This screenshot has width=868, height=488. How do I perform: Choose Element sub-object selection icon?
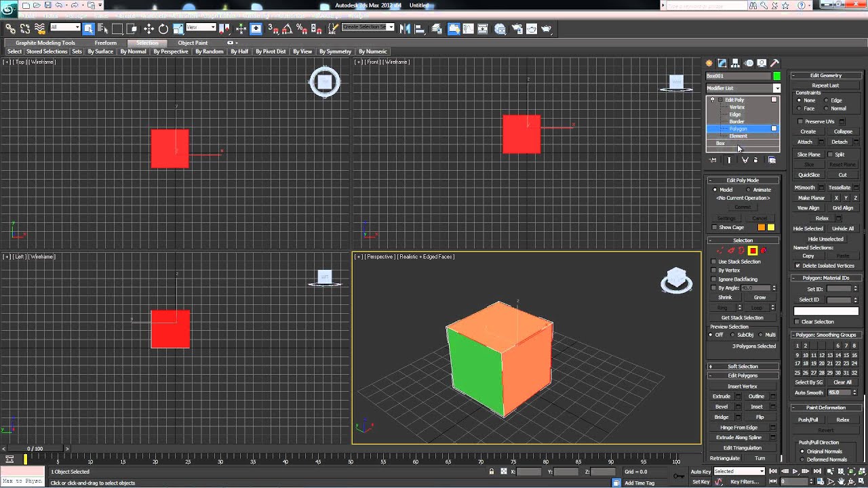764,251
